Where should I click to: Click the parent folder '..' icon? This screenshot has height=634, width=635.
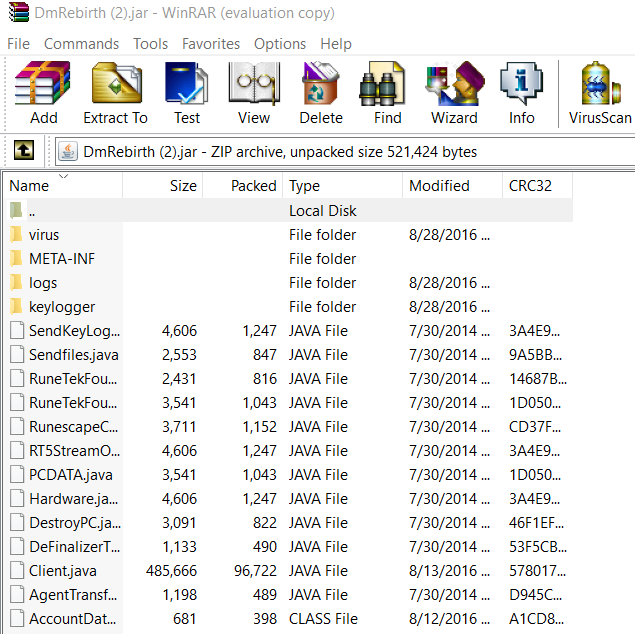16,210
